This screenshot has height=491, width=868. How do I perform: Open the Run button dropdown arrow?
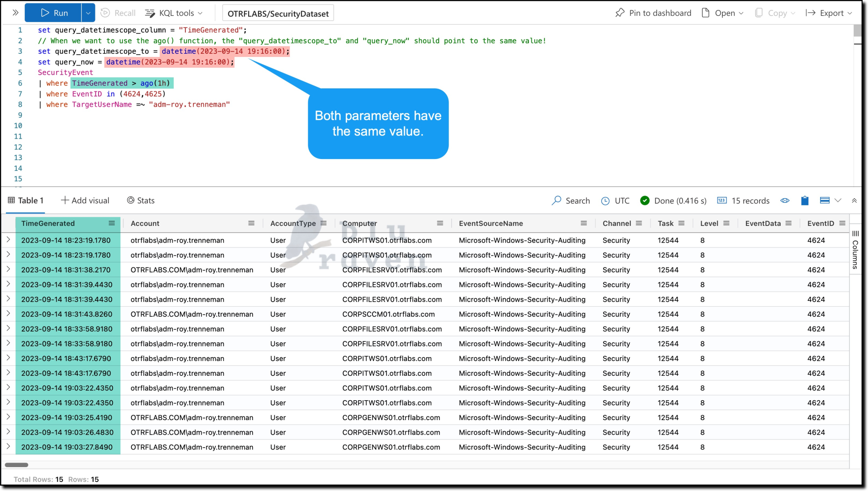88,13
